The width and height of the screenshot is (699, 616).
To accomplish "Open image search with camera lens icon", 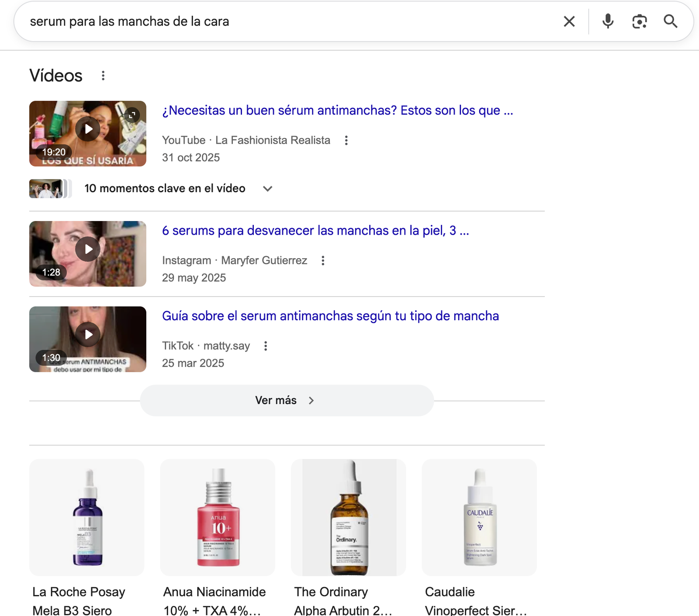I will pyautogui.click(x=639, y=21).
